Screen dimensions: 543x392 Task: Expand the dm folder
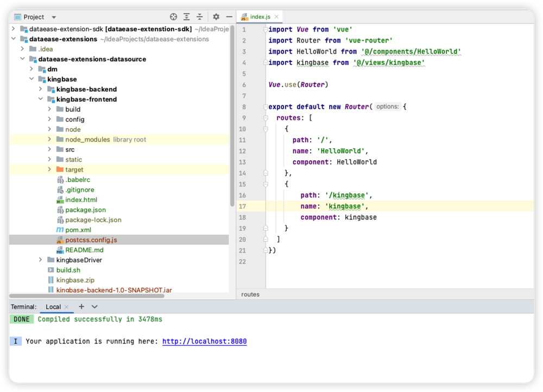pos(31,69)
